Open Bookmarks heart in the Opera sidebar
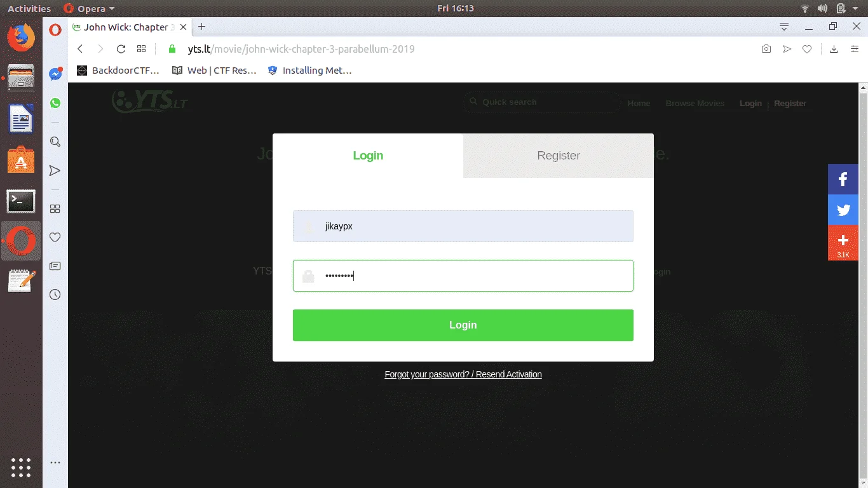The width and height of the screenshot is (868, 488). coord(55,237)
